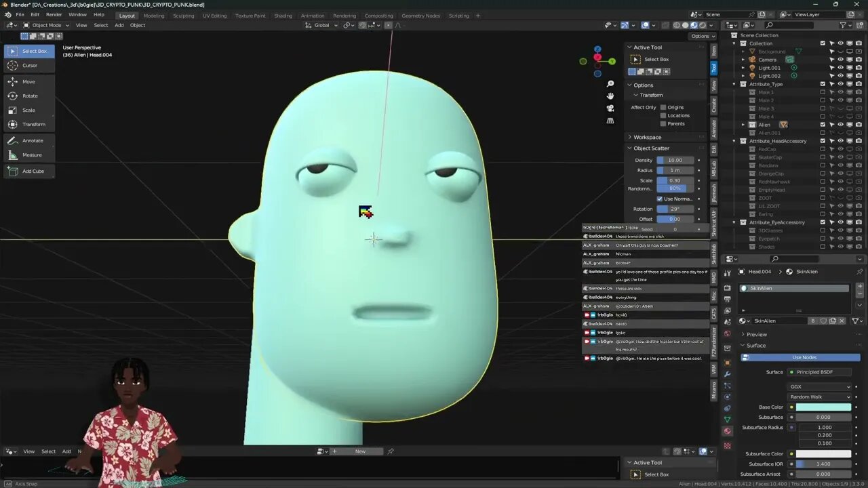Image resolution: width=868 pixels, height=488 pixels.
Task: Collapse the Object Scatter panel
Action: point(651,148)
